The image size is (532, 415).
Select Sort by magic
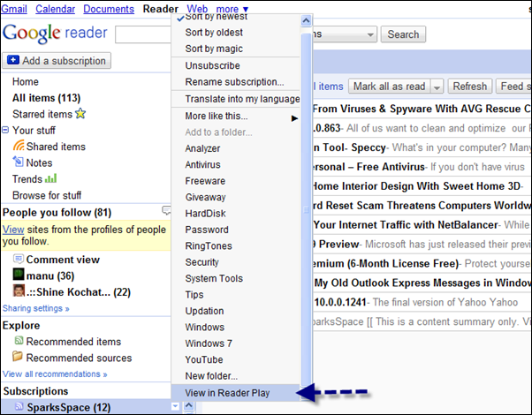(x=214, y=49)
